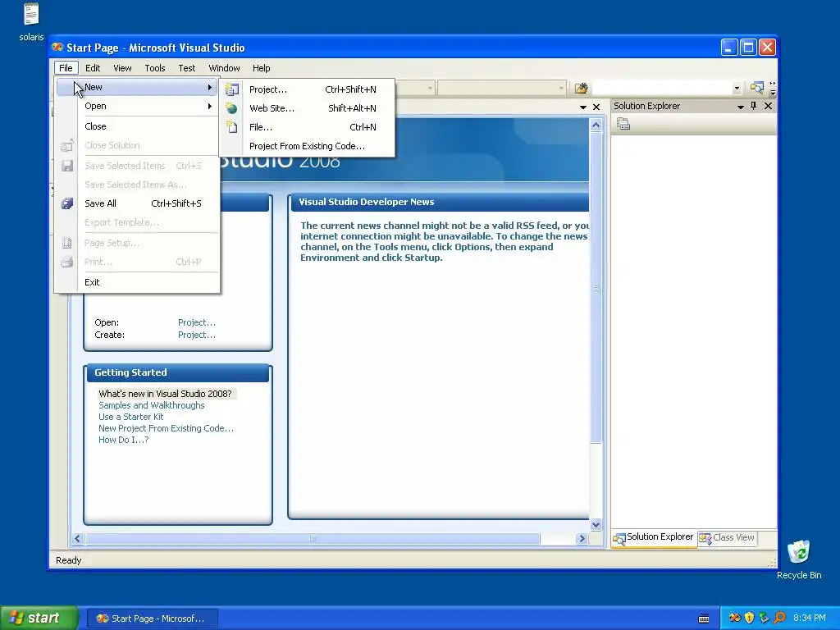
Task: Click the New File page icon
Action: tap(231, 127)
